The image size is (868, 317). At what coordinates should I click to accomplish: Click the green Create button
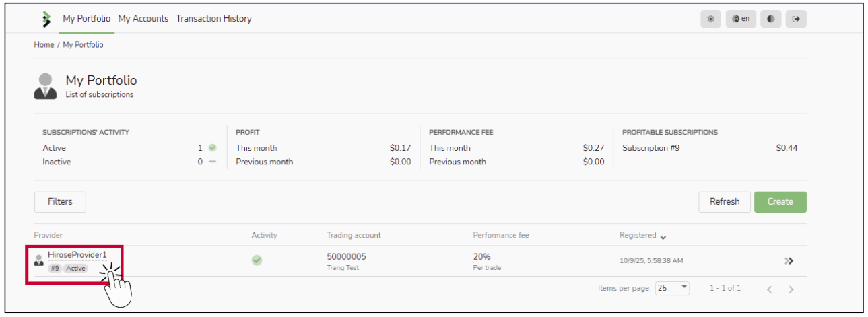tap(780, 202)
